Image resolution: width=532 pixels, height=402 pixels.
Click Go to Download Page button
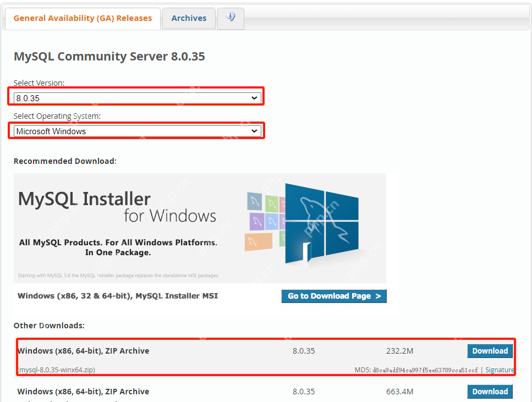pos(334,296)
